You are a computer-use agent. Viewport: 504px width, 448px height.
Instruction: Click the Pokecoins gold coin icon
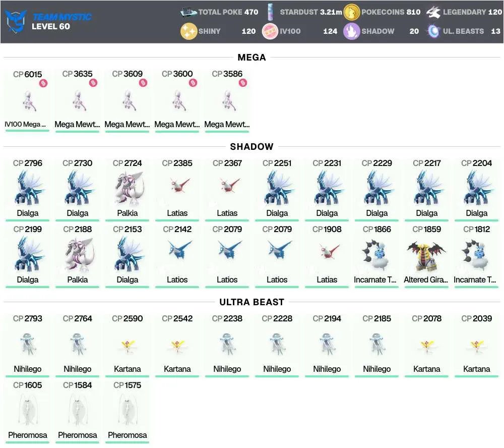pos(351,12)
